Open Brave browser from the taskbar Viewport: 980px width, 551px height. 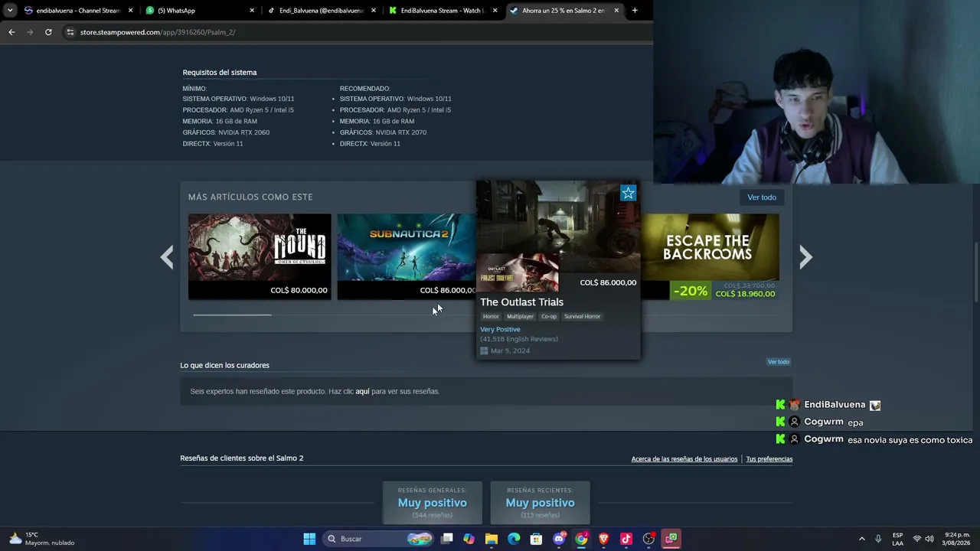(603, 539)
